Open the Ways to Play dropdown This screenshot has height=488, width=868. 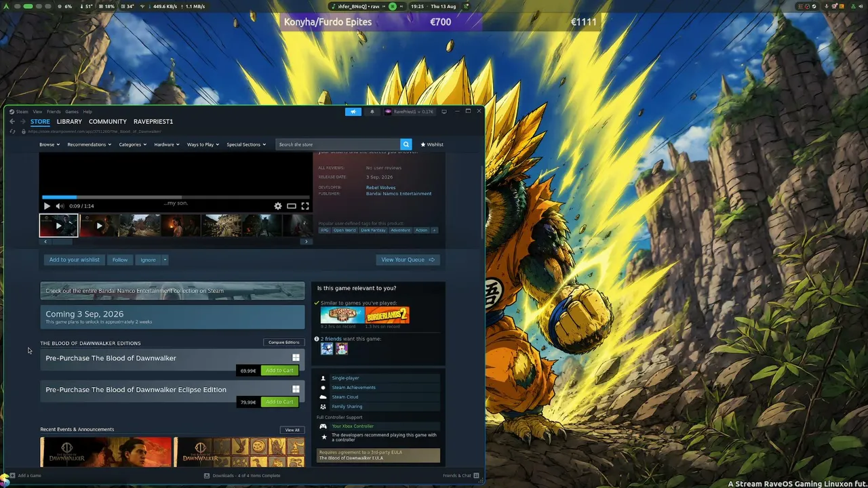coord(203,144)
